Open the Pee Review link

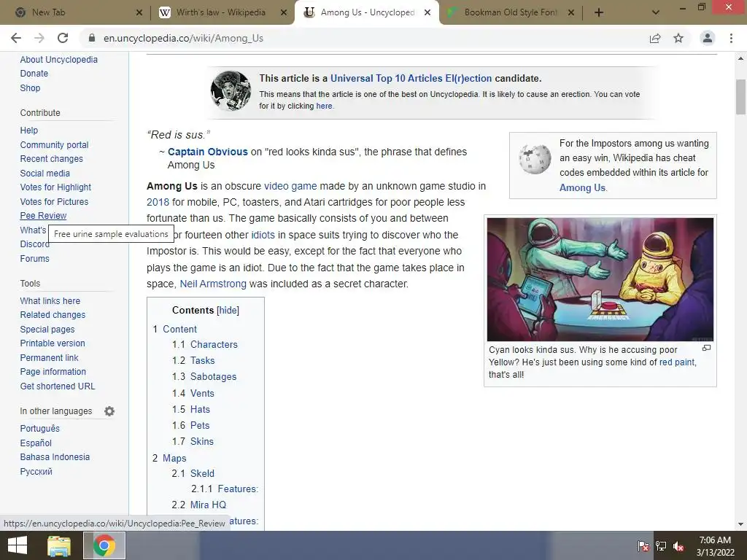pos(43,216)
